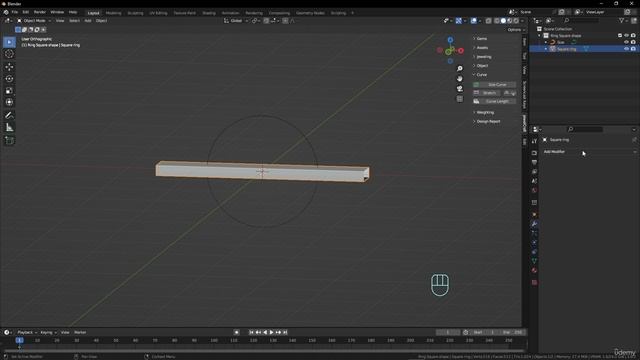Open the Render properties tab icon
640x360 pixels.
(534, 153)
